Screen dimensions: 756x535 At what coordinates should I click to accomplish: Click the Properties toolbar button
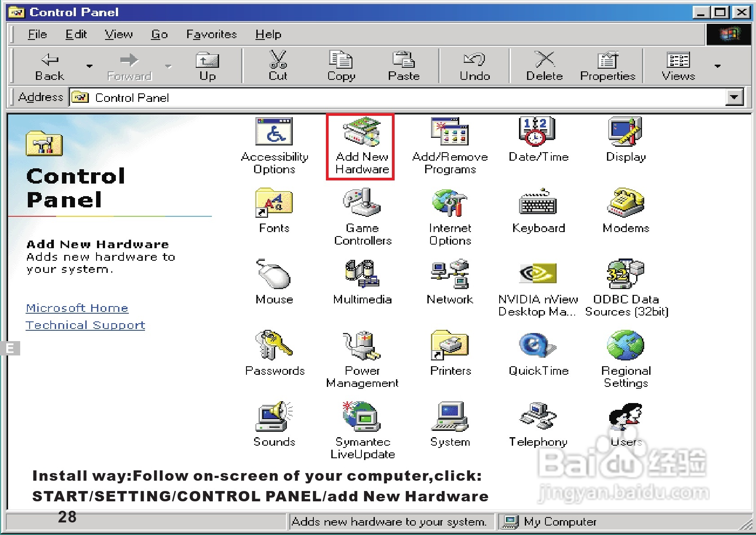point(607,66)
